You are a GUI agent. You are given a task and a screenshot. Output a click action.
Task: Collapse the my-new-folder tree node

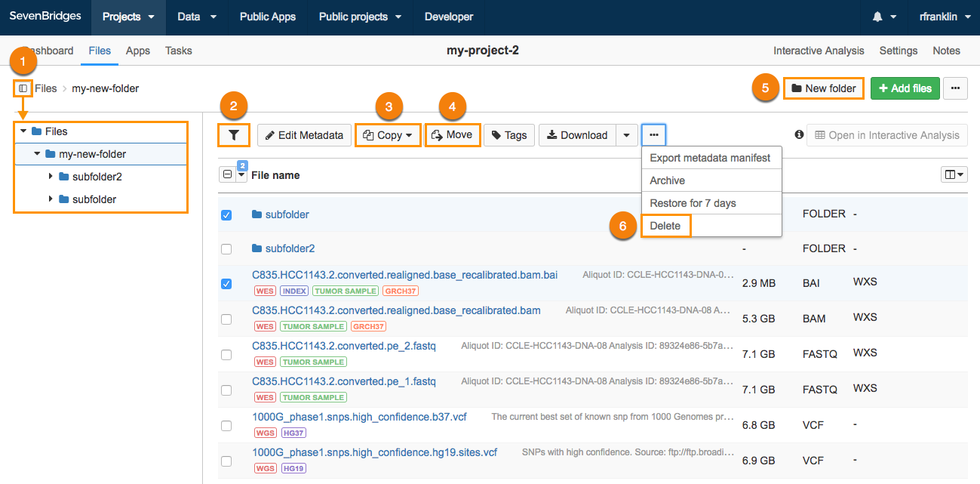click(x=37, y=154)
